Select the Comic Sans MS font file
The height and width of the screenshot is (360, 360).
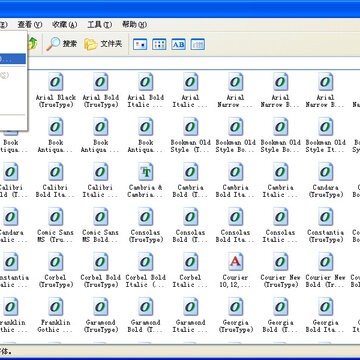click(56, 225)
